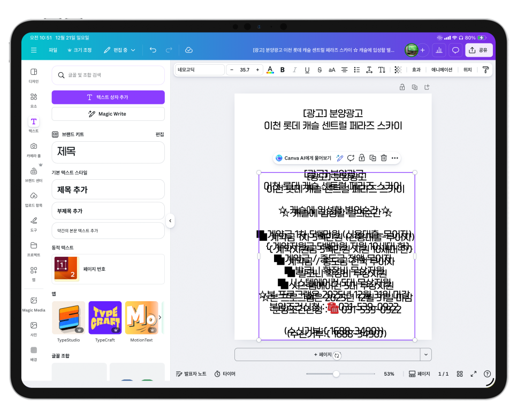Image resolution: width=517 pixels, height=420 pixels.
Task: Open the 프로젝트 folder tab
Action: click(34, 249)
